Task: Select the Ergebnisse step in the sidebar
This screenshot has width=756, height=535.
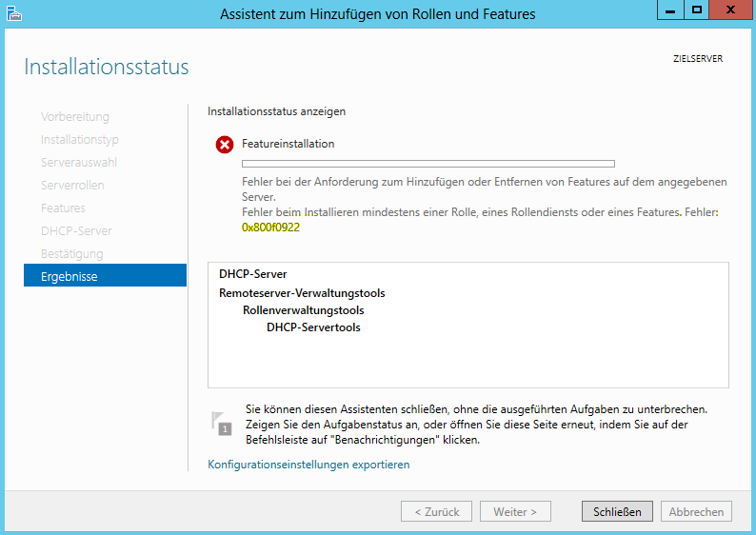Action: 105,275
